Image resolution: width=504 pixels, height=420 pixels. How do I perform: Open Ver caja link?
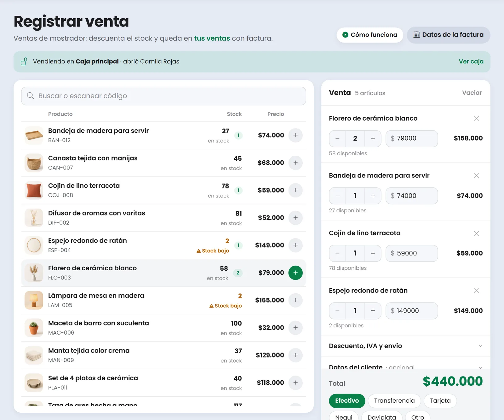tap(471, 61)
